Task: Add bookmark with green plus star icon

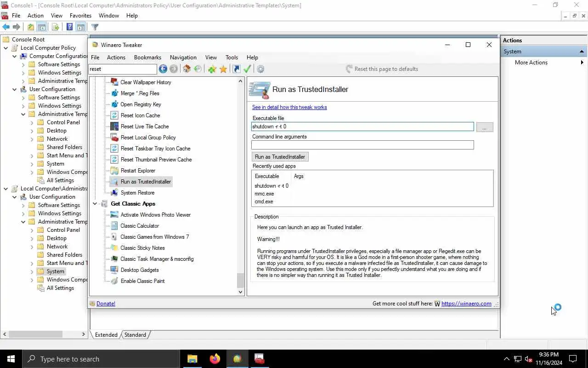Action: (212, 69)
